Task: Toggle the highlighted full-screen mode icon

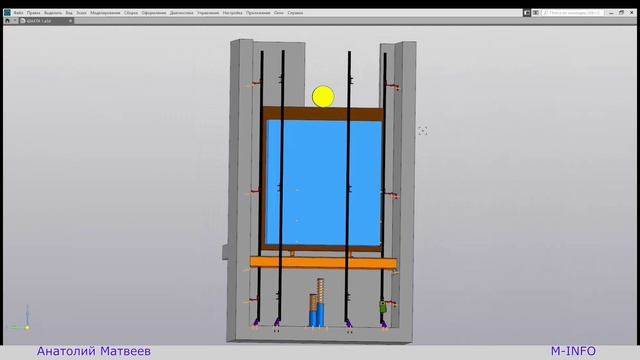Action: point(527,13)
